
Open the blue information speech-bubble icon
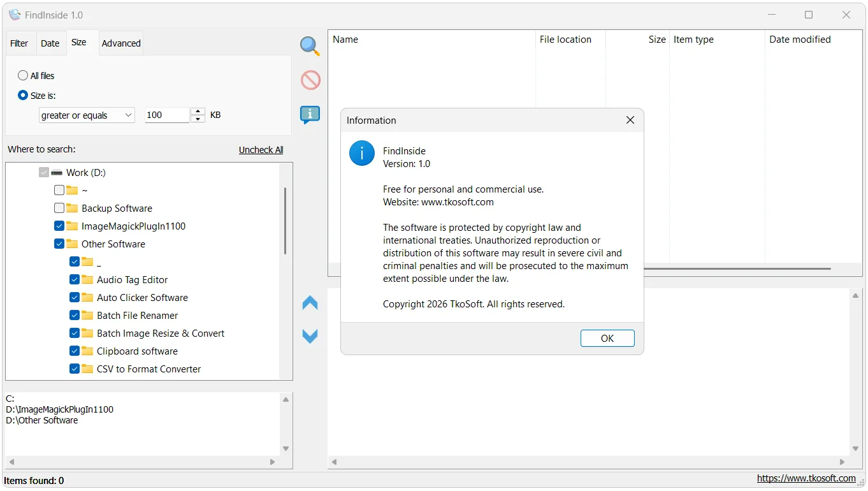coord(310,115)
